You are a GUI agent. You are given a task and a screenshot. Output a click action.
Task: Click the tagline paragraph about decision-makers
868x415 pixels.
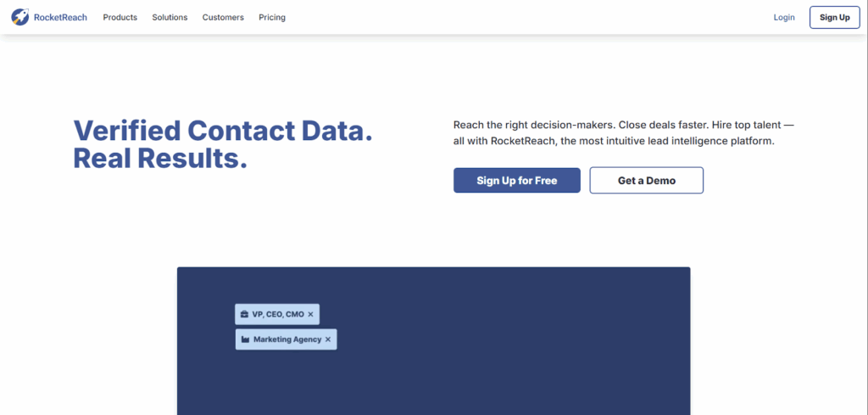(x=623, y=132)
